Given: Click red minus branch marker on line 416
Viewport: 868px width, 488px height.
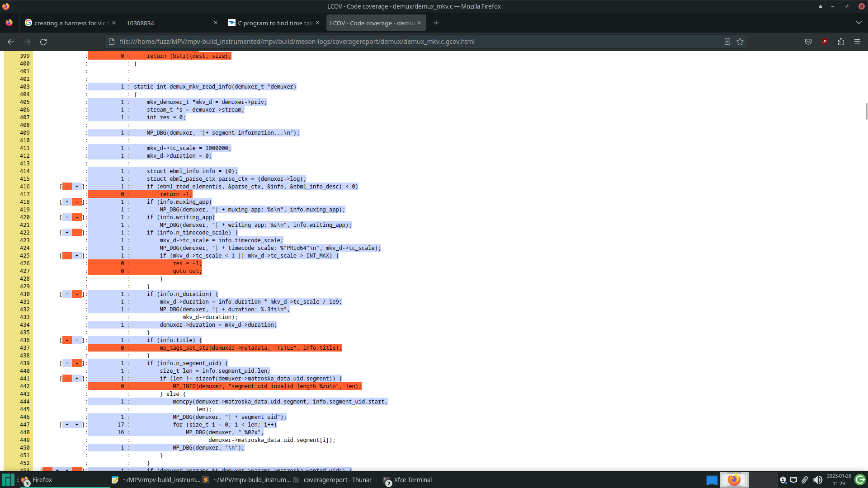Looking at the screenshot, I should pyautogui.click(x=67, y=187).
